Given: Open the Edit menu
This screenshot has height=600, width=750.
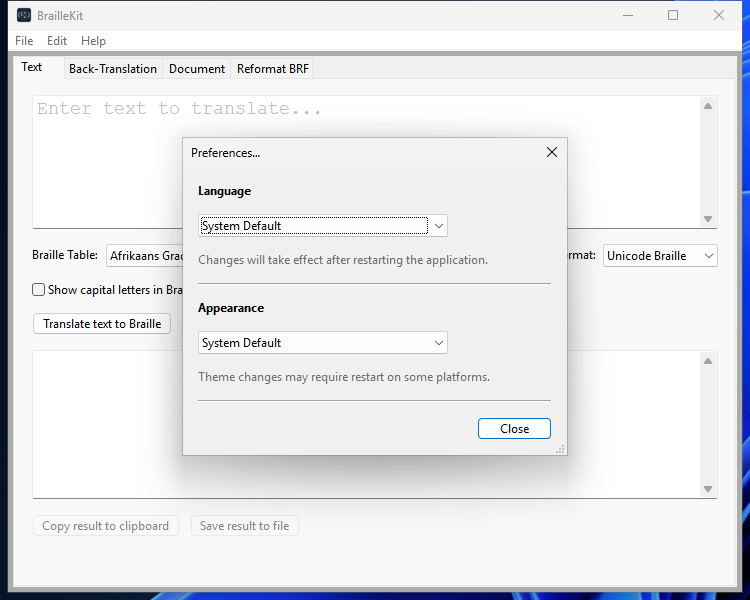Looking at the screenshot, I should [56, 41].
